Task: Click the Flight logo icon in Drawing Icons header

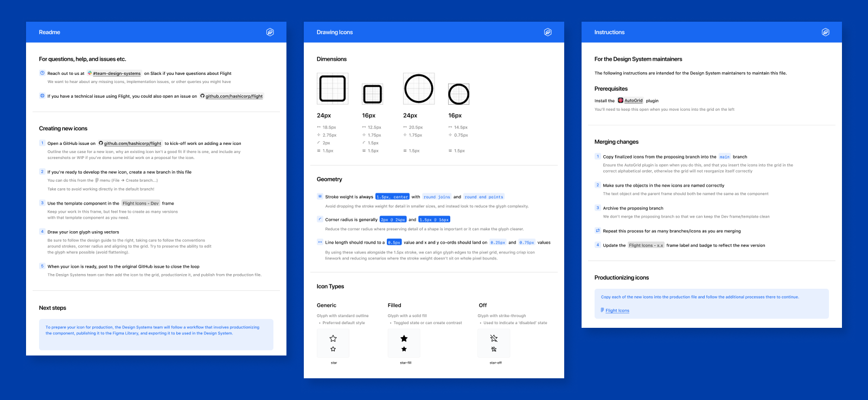Action: pos(547,32)
